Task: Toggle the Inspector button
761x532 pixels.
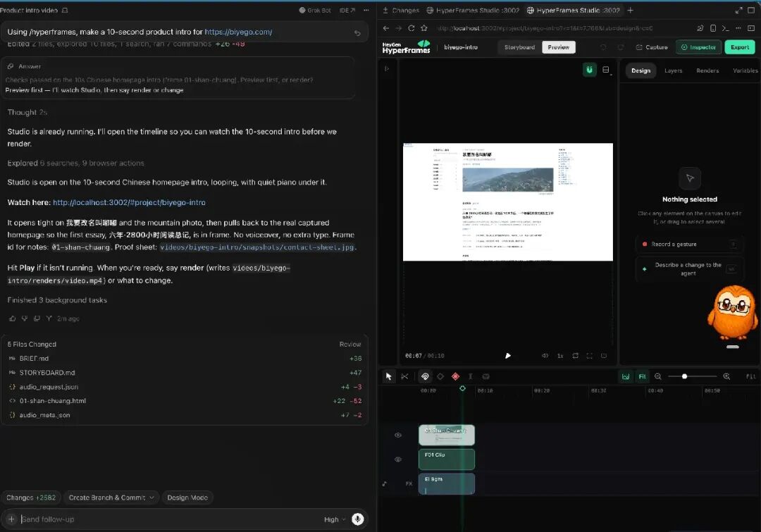Action: point(698,47)
